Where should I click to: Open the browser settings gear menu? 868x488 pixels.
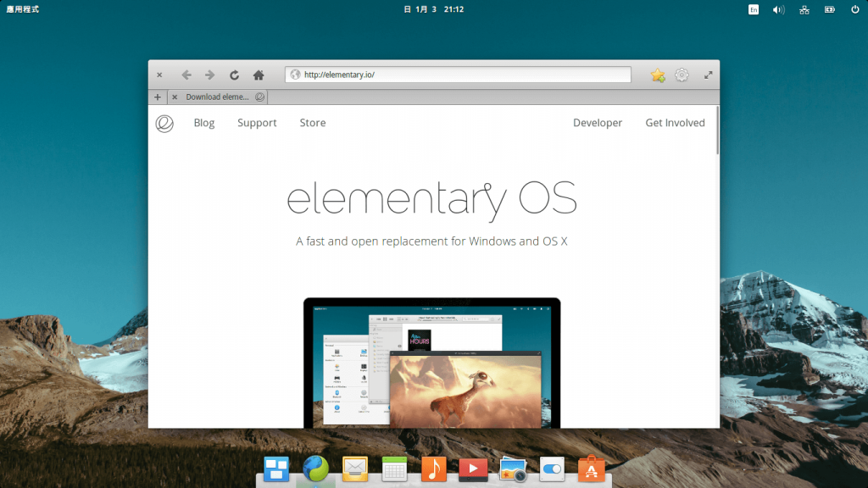point(682,75)
